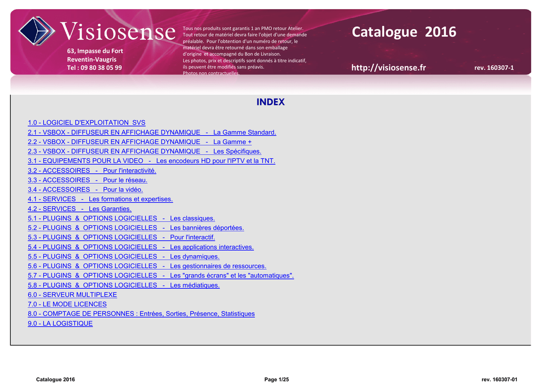
Task: Click the Catalogue 2016 header title
Action: (x=404, y=32)
